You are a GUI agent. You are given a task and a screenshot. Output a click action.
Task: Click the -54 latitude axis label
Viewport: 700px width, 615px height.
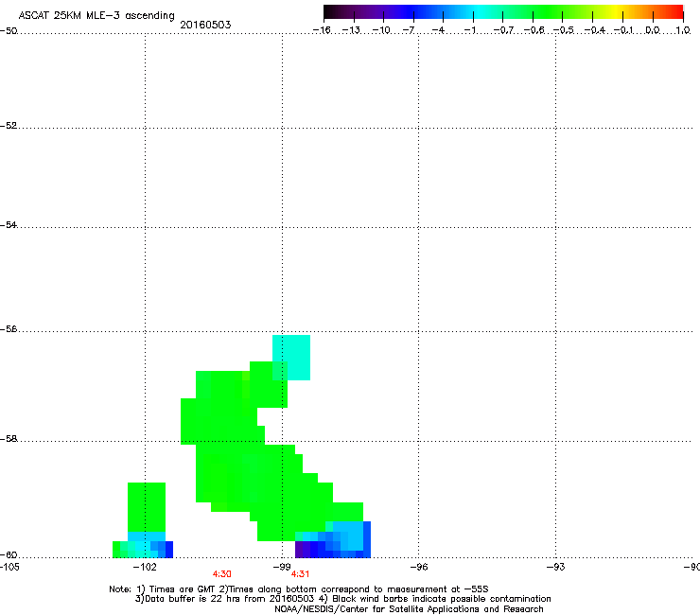(9, 225)
